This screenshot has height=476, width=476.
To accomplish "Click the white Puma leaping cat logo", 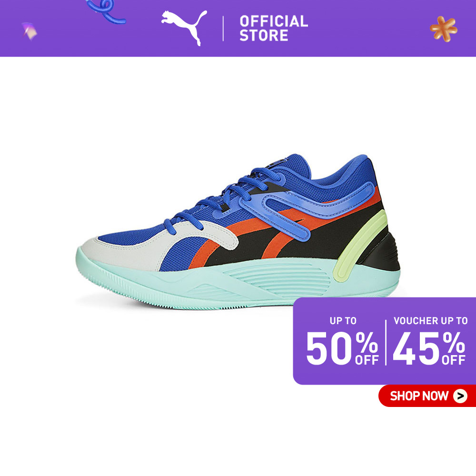I will point(184,27).
